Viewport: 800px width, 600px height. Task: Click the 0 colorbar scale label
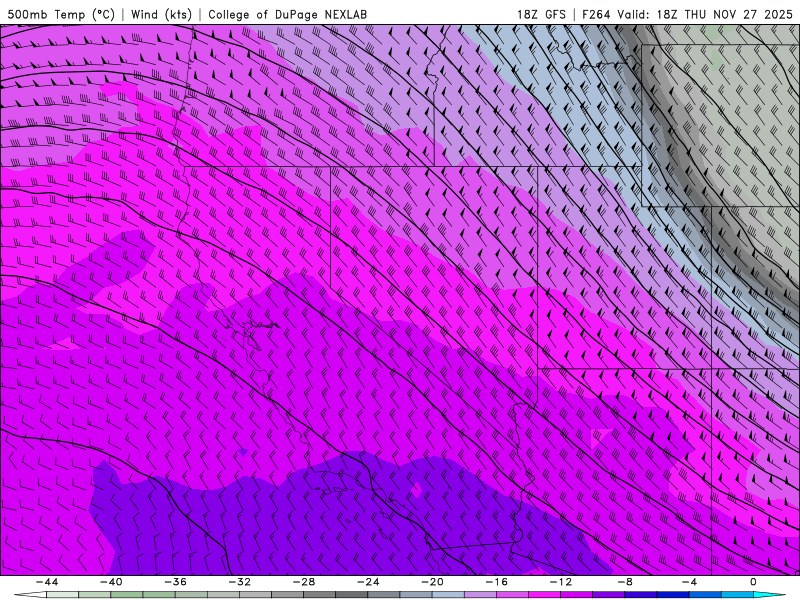754,582
